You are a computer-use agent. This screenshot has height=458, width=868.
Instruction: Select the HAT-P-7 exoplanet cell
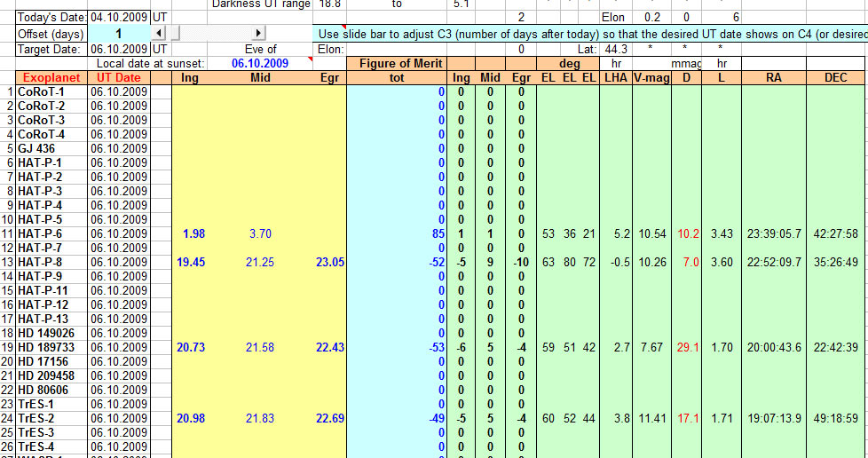click(51, 249)
